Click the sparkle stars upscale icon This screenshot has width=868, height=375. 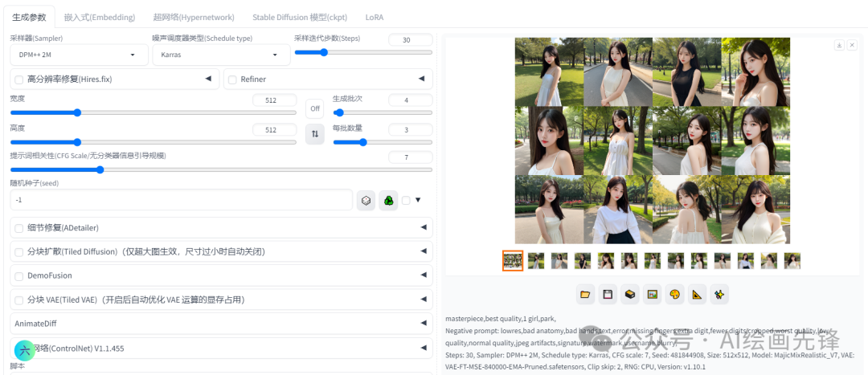point(719,295)
